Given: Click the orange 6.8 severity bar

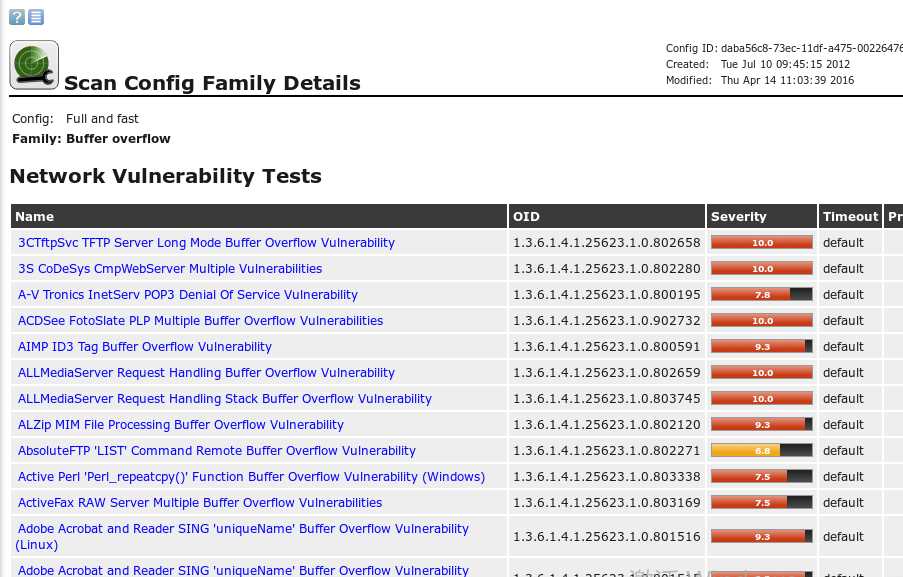Looking at the screenshot, I should tap(761, 451).
